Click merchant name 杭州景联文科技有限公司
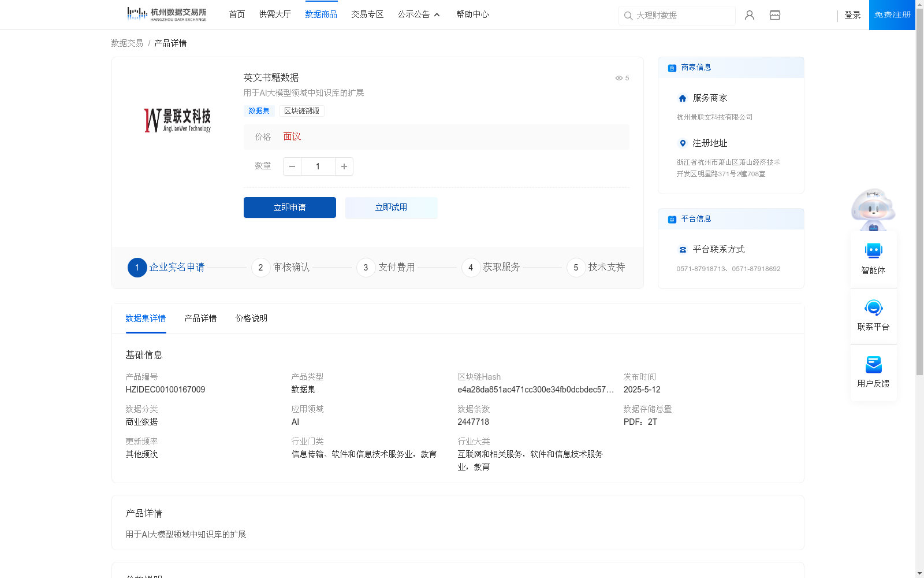 click(714, 117)
